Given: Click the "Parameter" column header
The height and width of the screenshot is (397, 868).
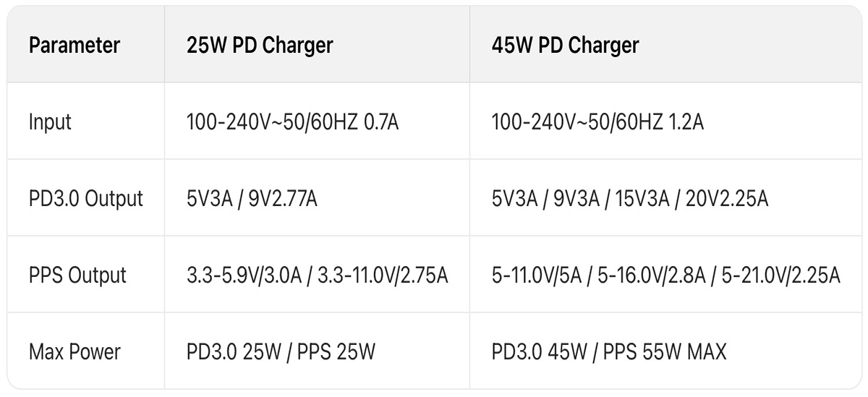Looking at the screenshot, I should tap(75, 46).
